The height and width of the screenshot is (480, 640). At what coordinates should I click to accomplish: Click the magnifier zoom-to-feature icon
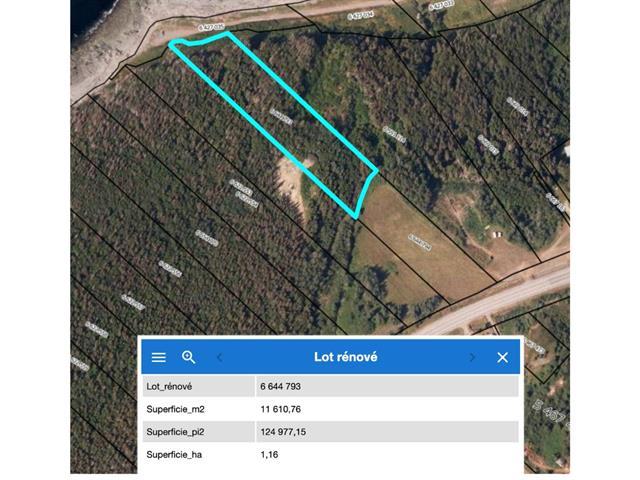click(x=188, y=357)
